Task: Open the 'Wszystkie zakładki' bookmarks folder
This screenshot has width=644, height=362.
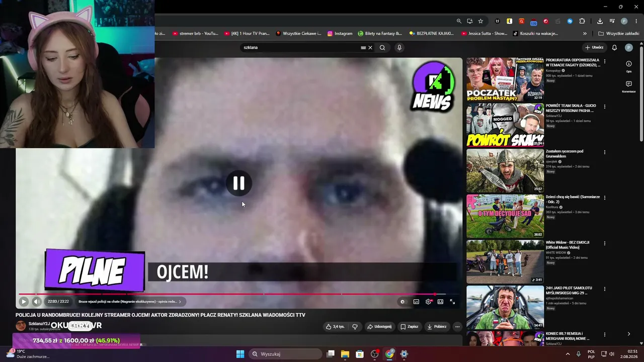Action: [x=618, y=34]
